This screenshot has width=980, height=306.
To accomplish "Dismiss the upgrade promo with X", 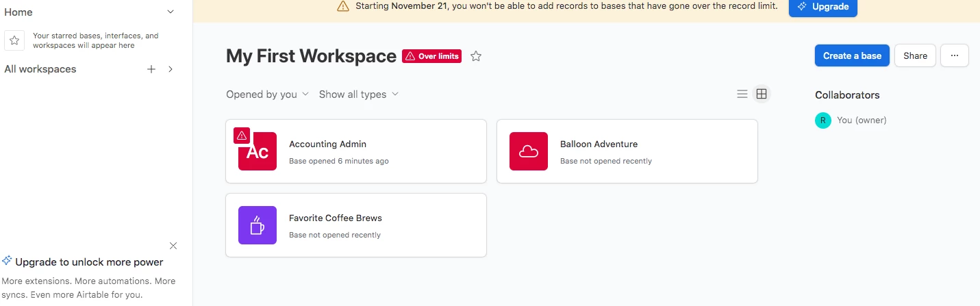I will pyautogui.click(x=173, y=246).
